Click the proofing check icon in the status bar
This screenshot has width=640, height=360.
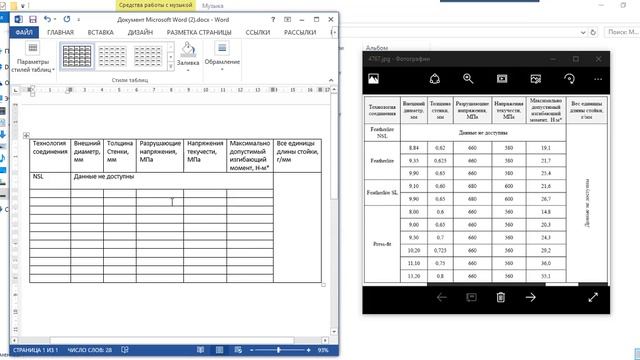(x=125, y=350)
